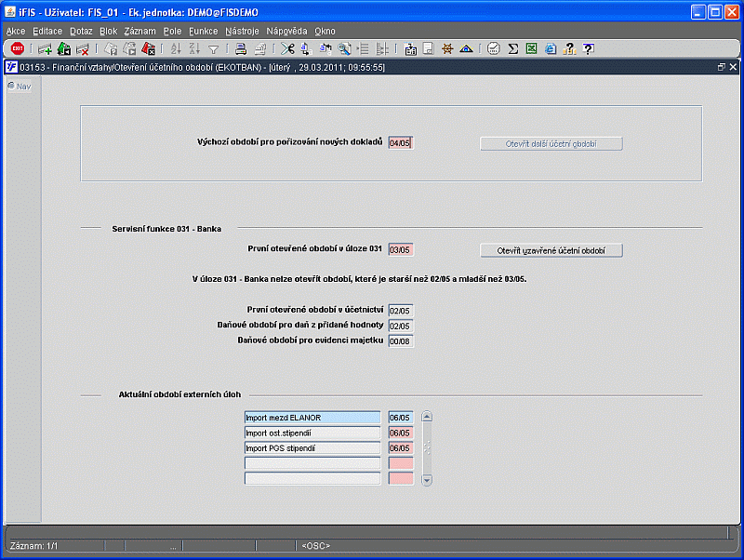Open the Okno menu
The image size is (744, 560).
325,32
